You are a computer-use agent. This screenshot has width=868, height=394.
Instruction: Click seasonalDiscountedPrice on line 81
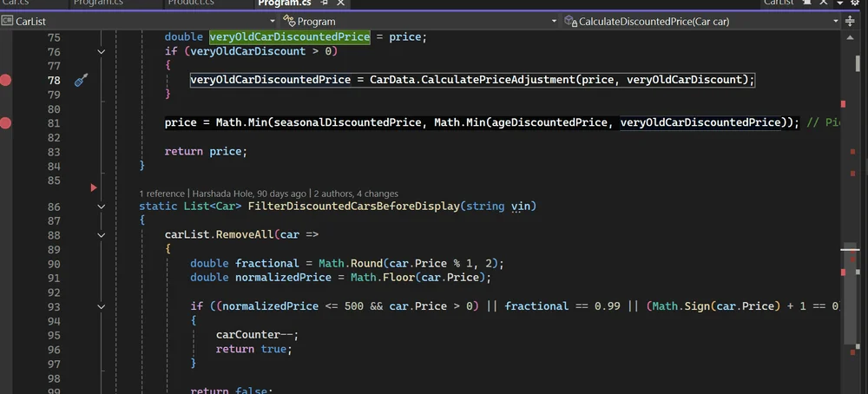coord(347,122)
